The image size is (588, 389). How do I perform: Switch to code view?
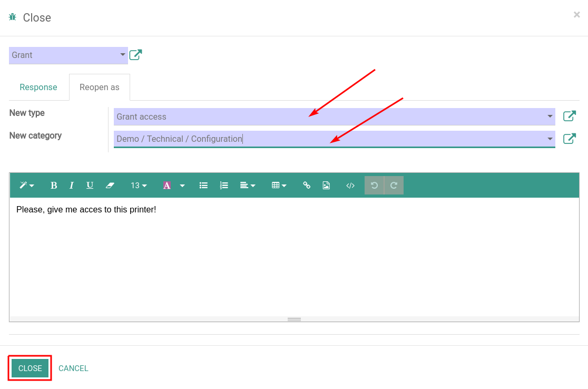coord(350,186)
